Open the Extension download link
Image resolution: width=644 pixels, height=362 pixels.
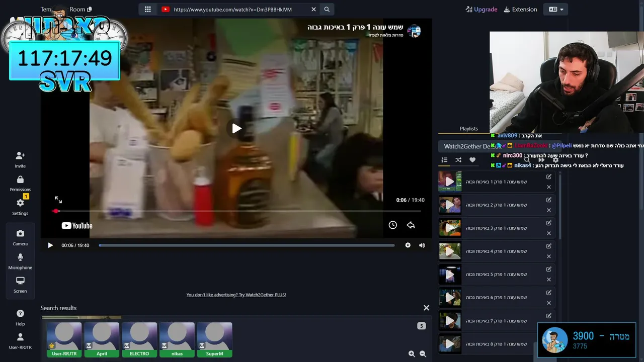tap(521, 9)
